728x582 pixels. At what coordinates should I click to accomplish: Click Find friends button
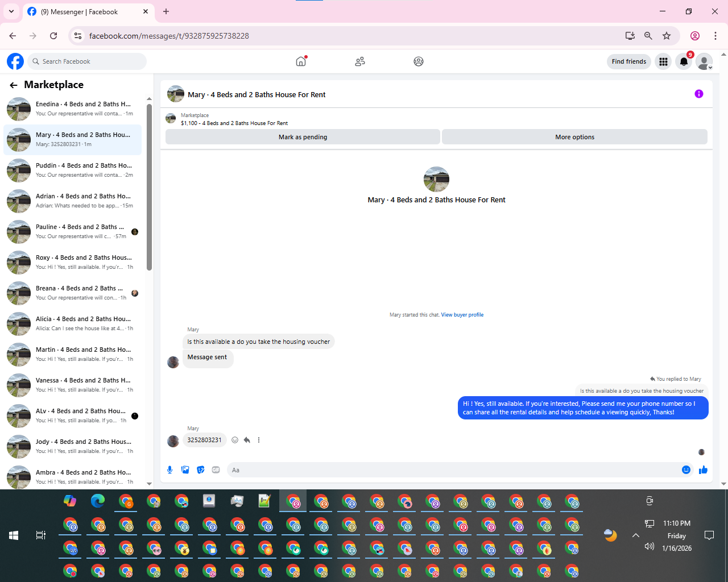tap(629, 61)
